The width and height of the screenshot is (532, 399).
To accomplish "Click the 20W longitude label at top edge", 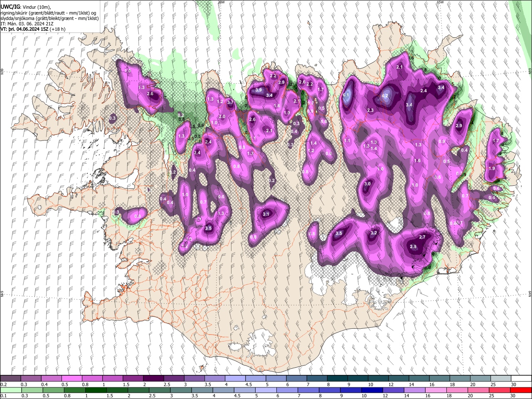I will (x=222, y=2).
